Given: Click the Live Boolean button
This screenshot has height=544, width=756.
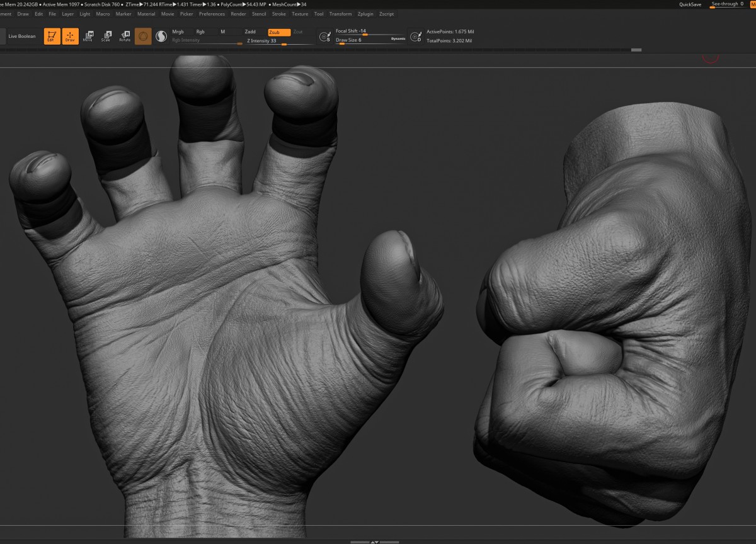Looking at the screenshot, I should coord(22,37).
